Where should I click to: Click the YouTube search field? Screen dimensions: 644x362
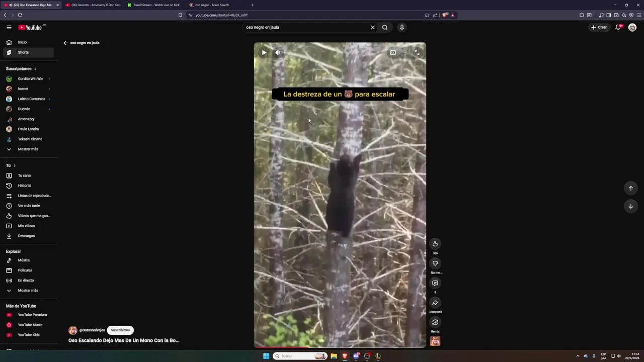306,27
